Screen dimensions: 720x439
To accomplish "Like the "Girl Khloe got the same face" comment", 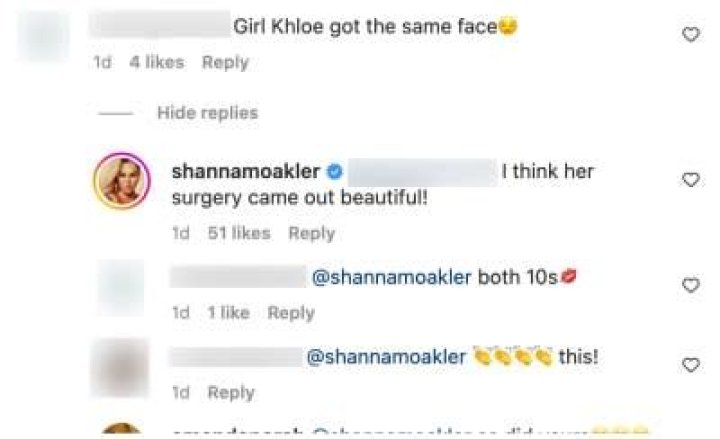I will point(689,35).
